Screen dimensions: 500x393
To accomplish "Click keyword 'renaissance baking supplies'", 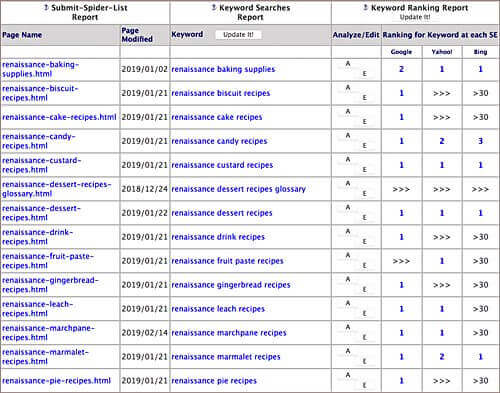I will pos(223,69).
